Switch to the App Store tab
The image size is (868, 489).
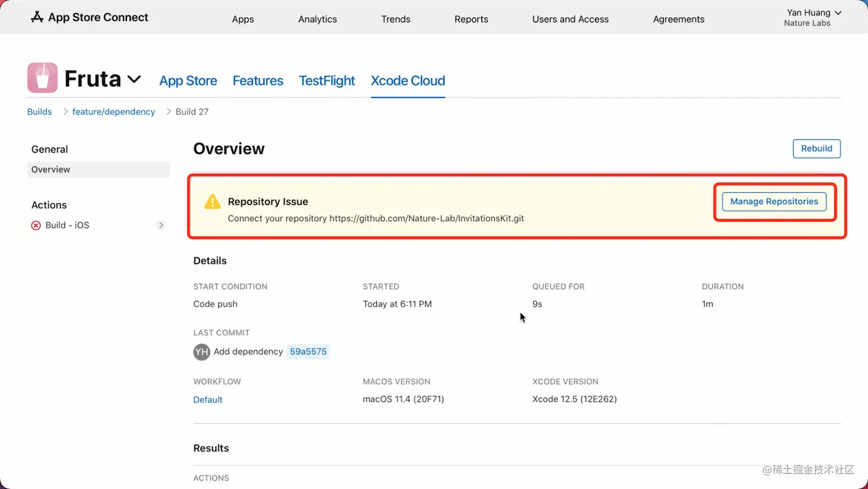(188, 80)
